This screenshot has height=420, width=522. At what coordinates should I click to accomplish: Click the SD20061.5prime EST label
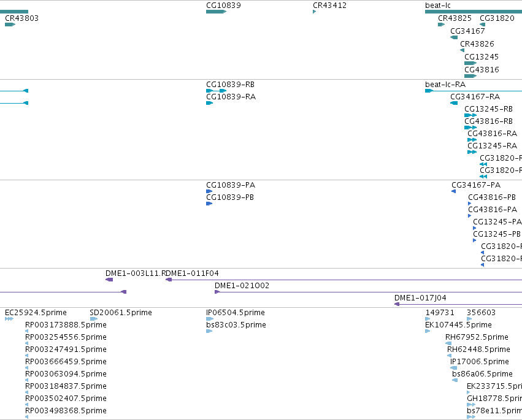[x=120, y=313]
